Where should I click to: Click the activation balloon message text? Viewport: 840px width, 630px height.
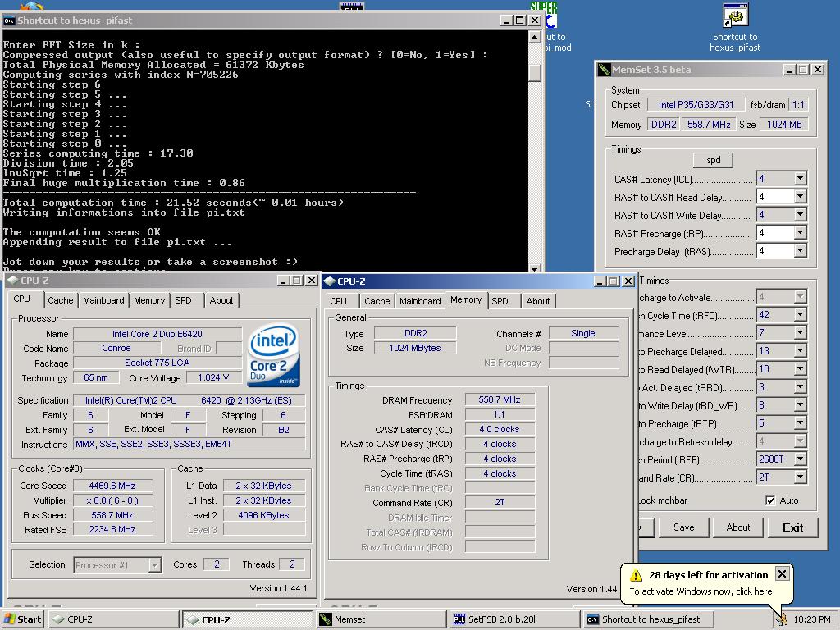pyautogui.click(x=701, y=591)
